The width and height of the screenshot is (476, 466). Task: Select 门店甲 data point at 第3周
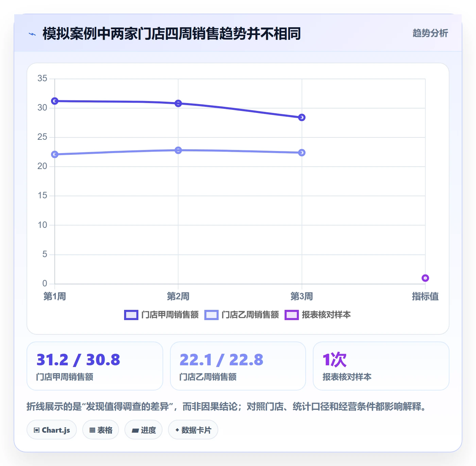pyautogui.click(x=302, y=117)
